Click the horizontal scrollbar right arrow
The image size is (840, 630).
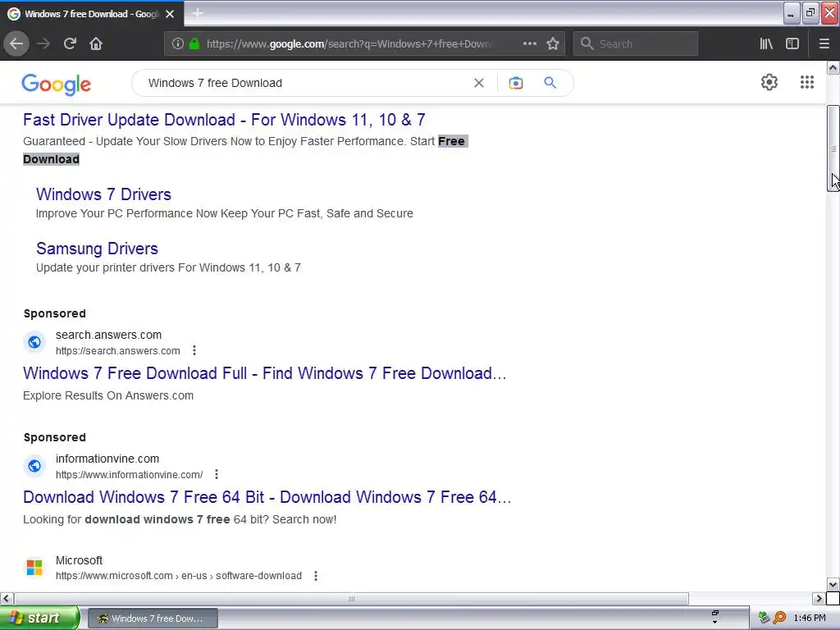[x=819, y=598]
